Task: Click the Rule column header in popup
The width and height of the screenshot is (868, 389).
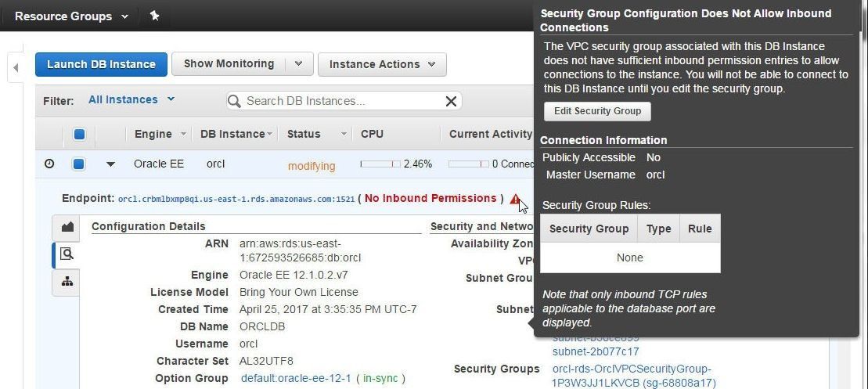Action: 700,229
